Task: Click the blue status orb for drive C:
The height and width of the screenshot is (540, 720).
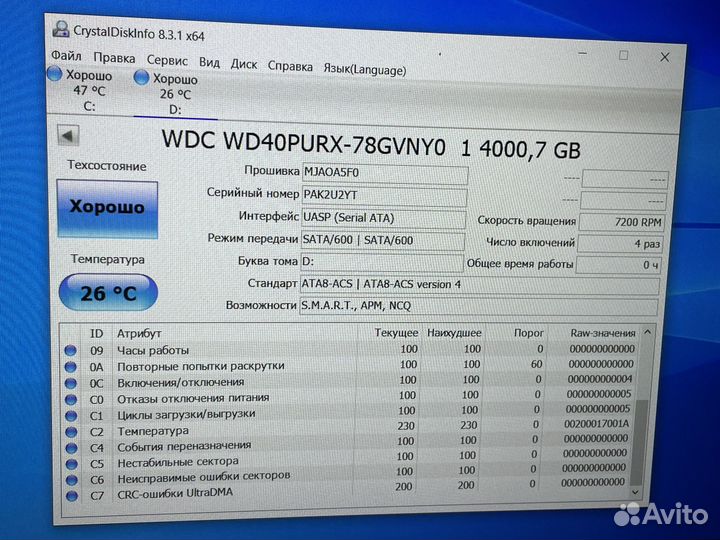Action: (x=55, y=73)
